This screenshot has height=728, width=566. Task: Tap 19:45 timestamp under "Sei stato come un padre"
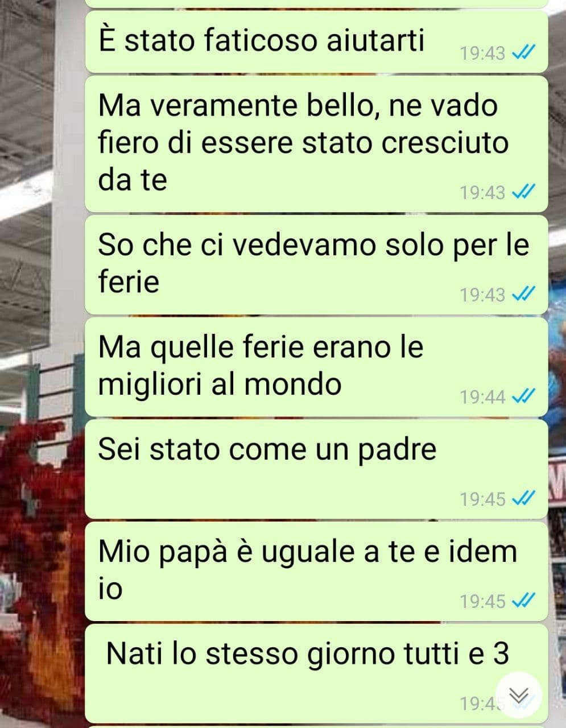point(482,499)
